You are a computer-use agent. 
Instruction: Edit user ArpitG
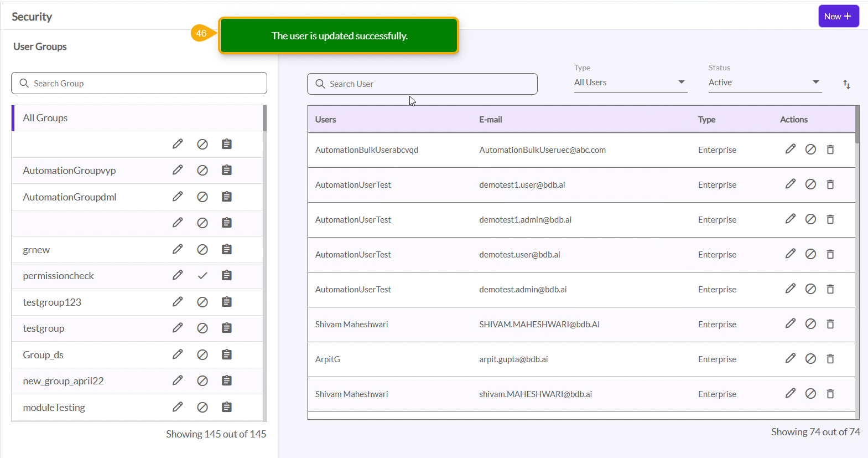pyautogui.click(x=790, y=359)
